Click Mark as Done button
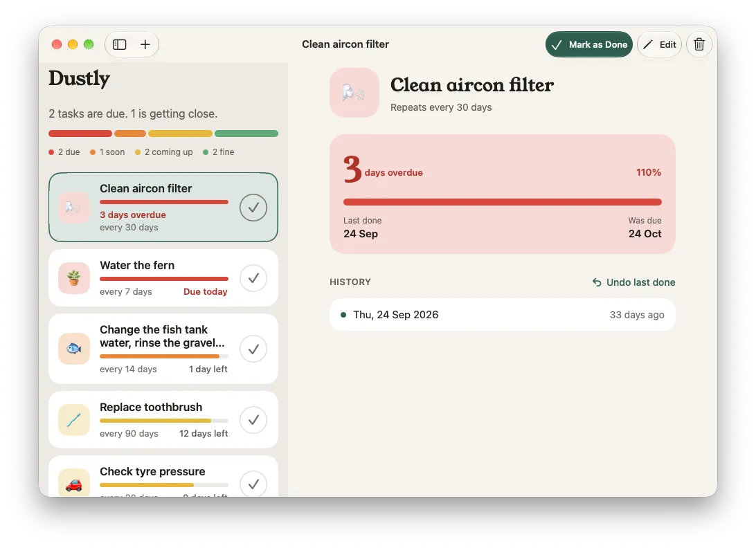This screenshot has width=756, height=548. tap(588, 44)
